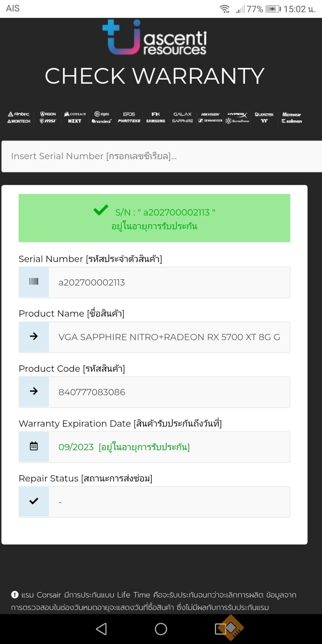Tap the arrow icon beside Product Name

(x=34, y=336)
